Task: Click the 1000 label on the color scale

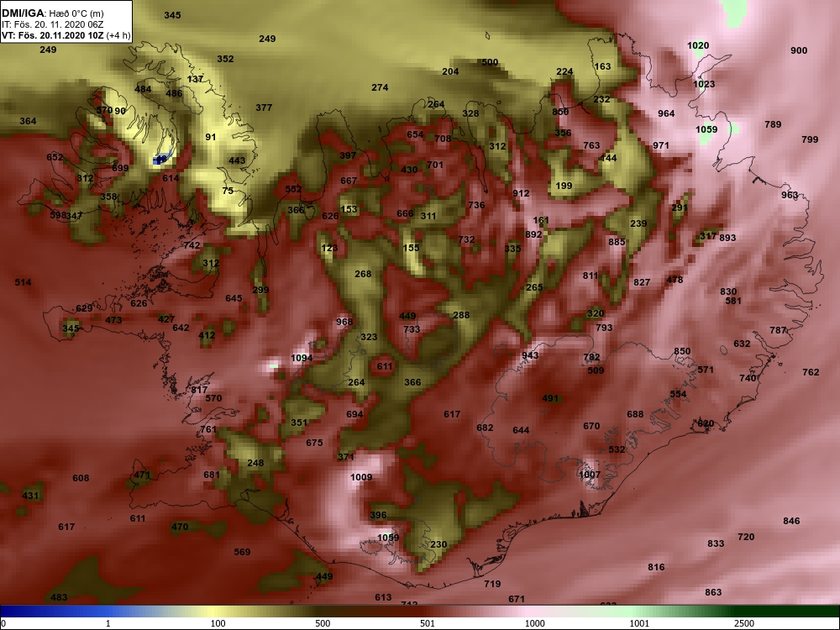Action: point(534,623)
